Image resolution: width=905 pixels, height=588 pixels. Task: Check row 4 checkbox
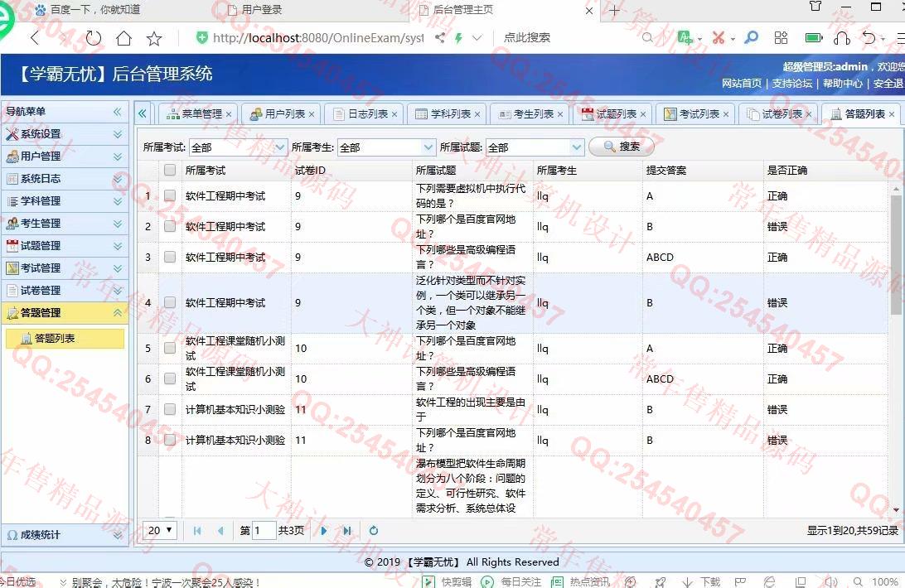170,302
